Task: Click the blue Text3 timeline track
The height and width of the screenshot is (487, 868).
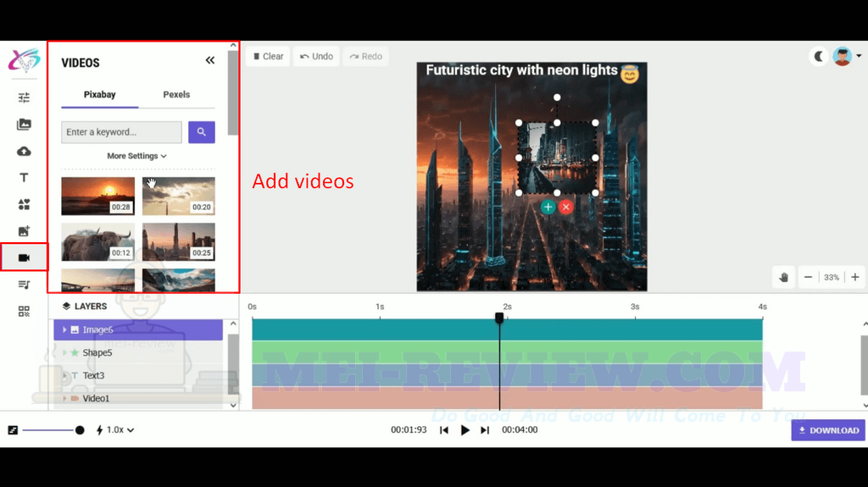Action: point(507,375)
